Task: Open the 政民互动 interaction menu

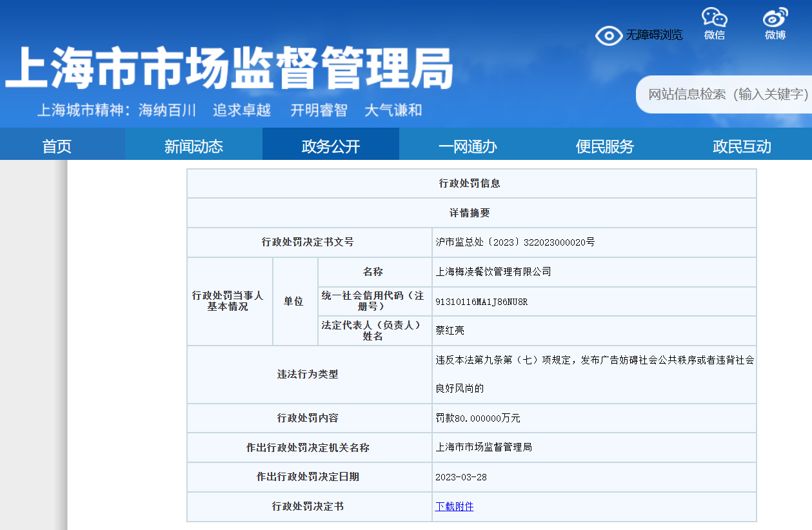Action: coord(742,146)
